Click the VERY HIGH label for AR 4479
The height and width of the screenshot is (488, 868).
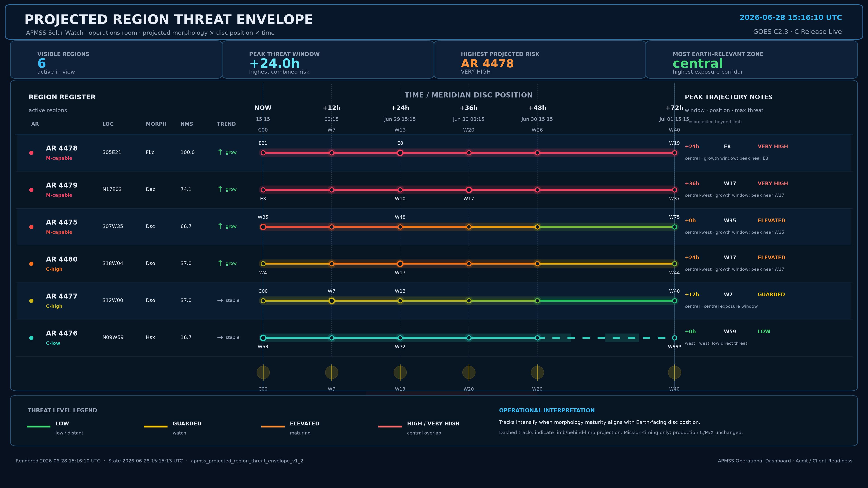[773, 183]
